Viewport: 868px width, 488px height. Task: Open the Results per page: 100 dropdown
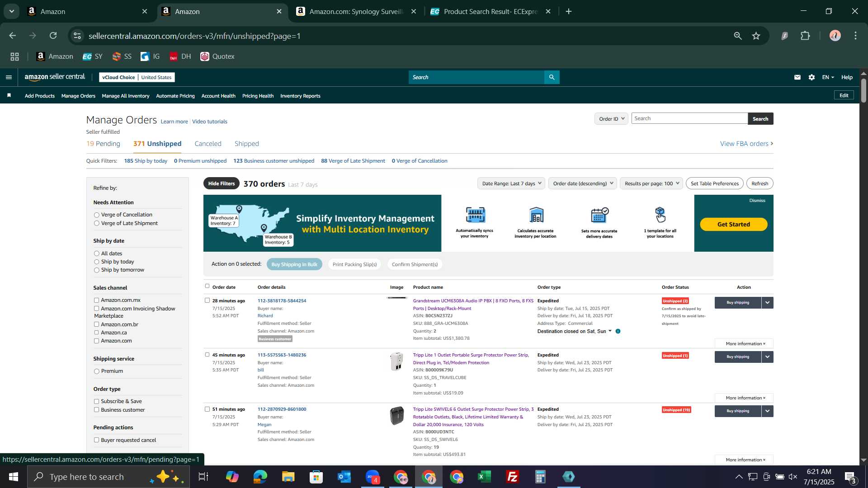pyautogui.click(x=651, y=183)
